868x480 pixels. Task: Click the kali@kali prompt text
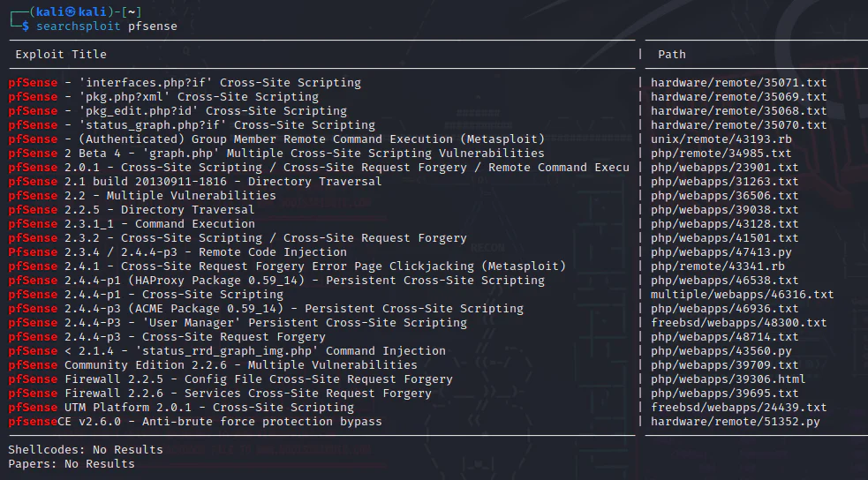coord(71,11)
